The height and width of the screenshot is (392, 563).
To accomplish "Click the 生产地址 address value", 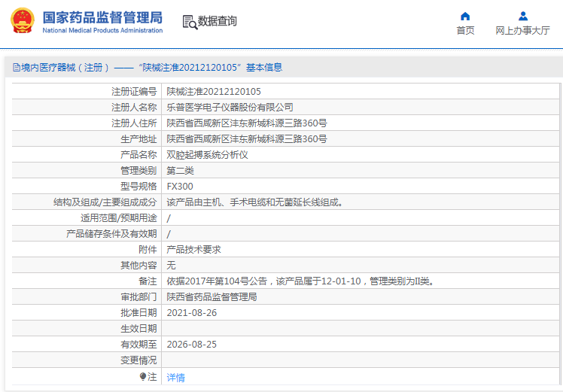I will [x=247, y=139].
